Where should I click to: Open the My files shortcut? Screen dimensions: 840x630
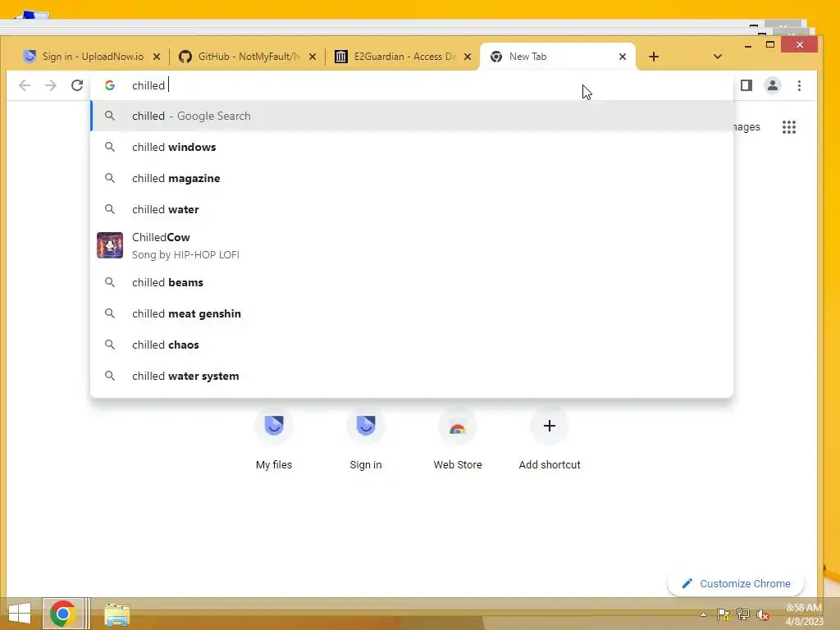point(274,440)
